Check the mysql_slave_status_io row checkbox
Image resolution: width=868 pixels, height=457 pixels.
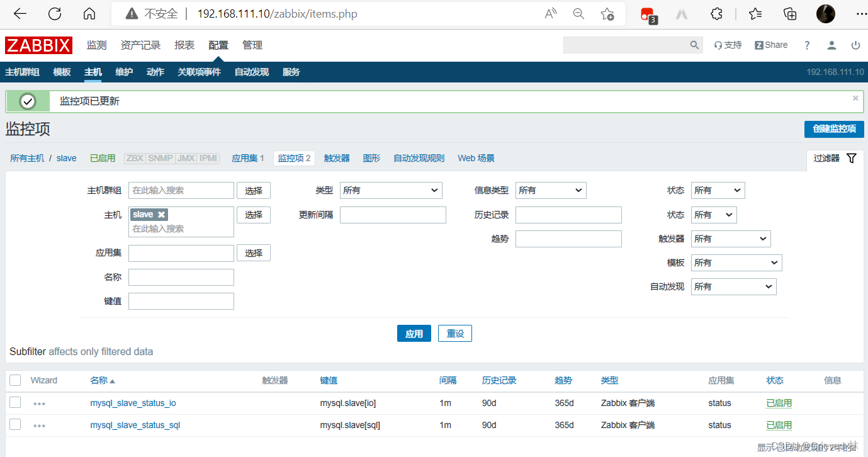tap(16, 403)
